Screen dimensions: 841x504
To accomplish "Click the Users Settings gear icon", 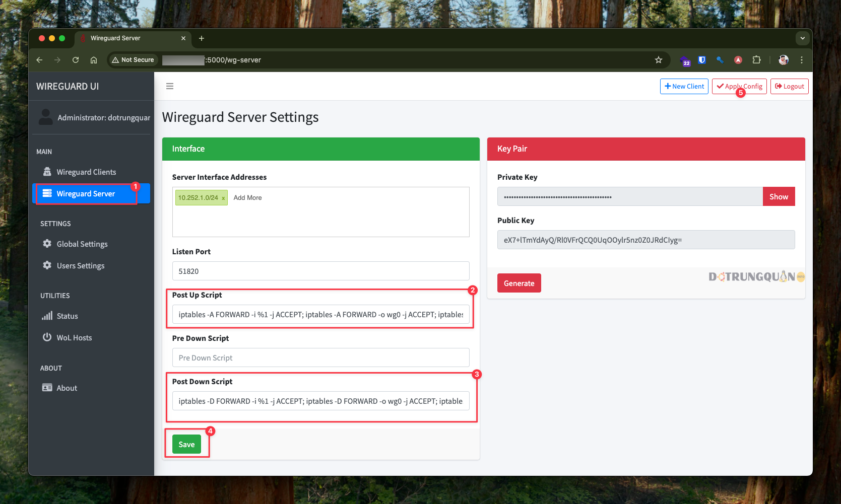I will [x=47, y=265].
